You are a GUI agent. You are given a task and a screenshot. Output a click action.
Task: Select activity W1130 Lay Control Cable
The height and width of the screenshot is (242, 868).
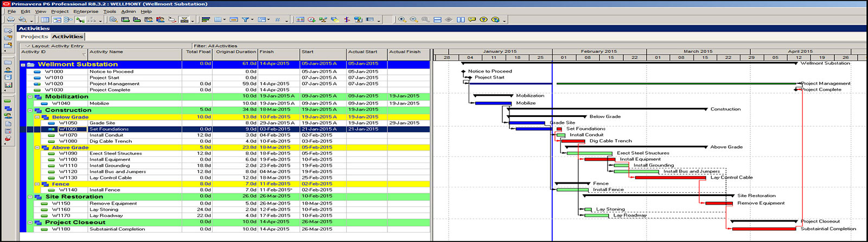pos(225,178)
